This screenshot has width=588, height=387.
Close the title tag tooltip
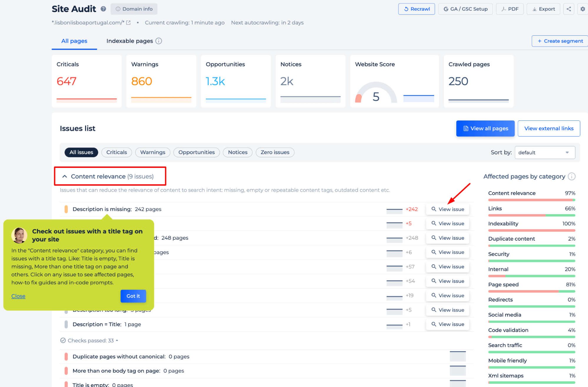pos(18,296)
